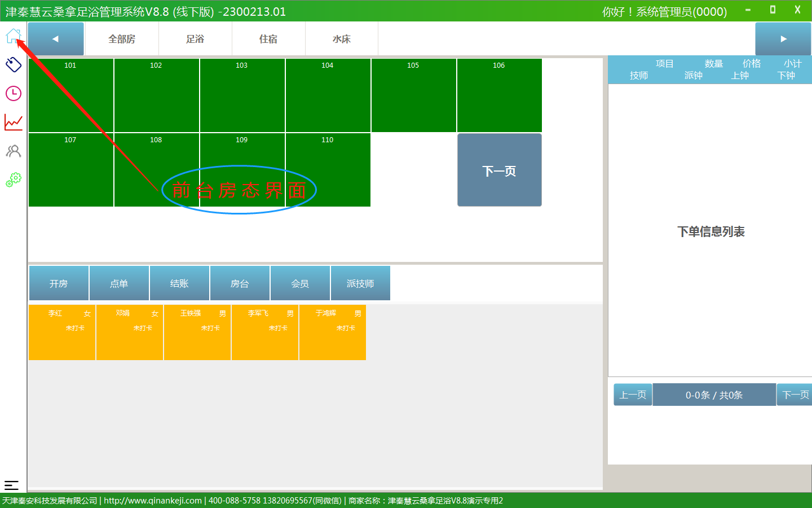Switch to the 水床 tab
812x508 pixels.
(342, 39)
